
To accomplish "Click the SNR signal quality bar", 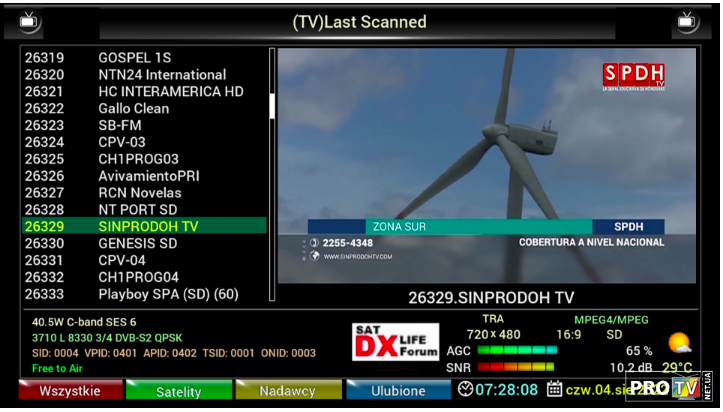I will point(516,367).
